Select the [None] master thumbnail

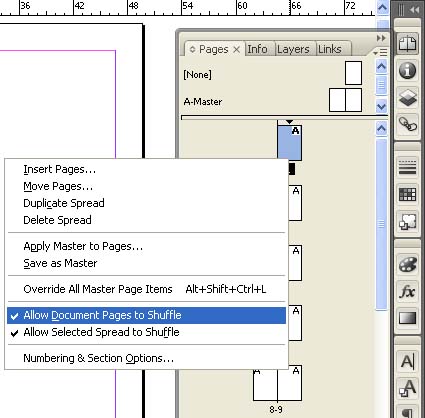pos(353,73)
